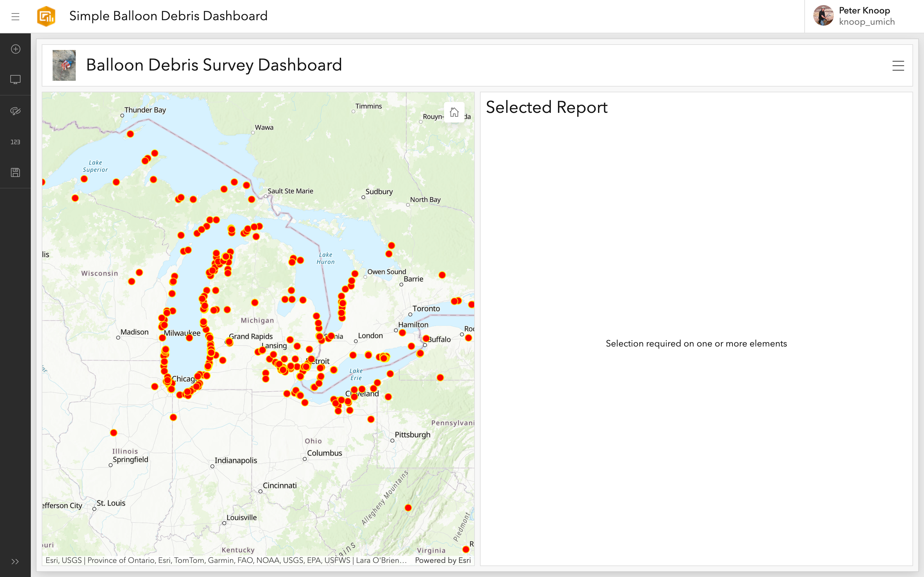The image size is (924, 577).
Task: Click the 123 number formatting sidebar icon
Action: click(x=15, y=142)
